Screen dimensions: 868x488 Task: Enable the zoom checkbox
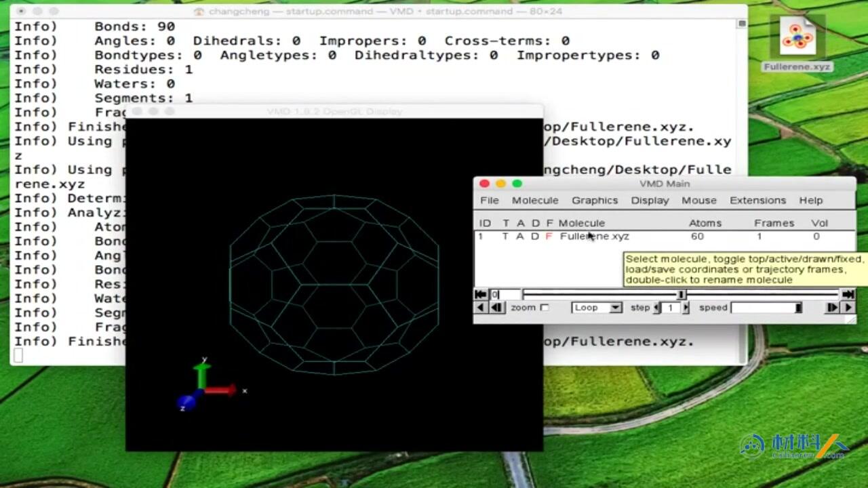pyautogui.click(x=544, y=308)
